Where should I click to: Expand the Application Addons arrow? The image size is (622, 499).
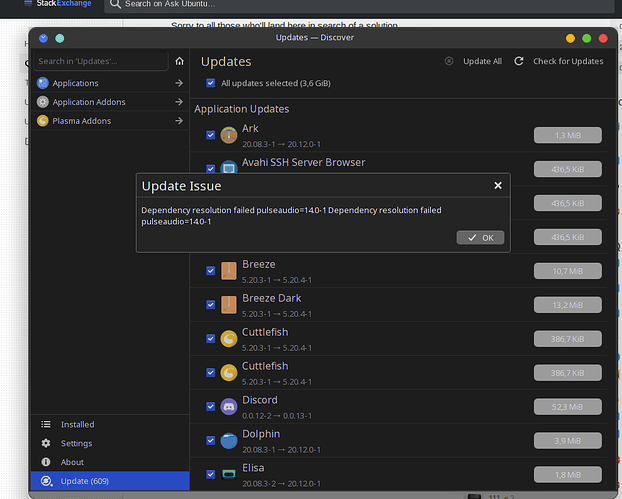click(x=179, y=102)
